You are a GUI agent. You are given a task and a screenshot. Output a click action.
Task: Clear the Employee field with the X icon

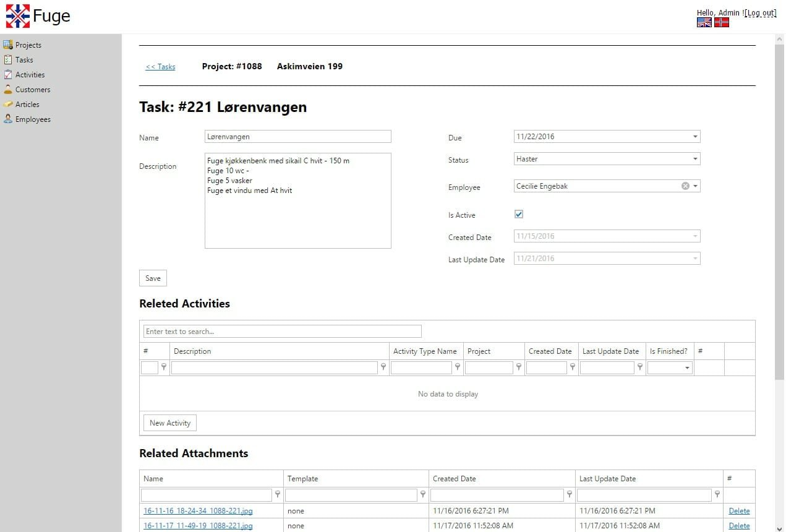coord(685,186)
